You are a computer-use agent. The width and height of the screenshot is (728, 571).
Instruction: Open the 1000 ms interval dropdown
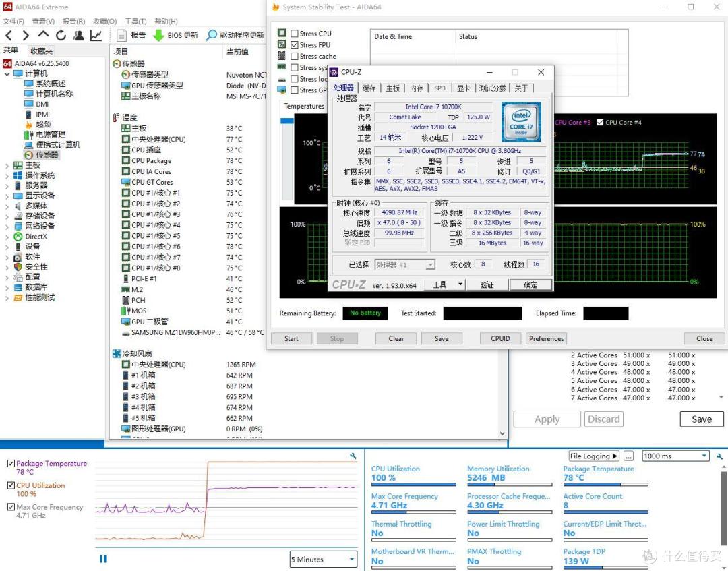(676, 456)
